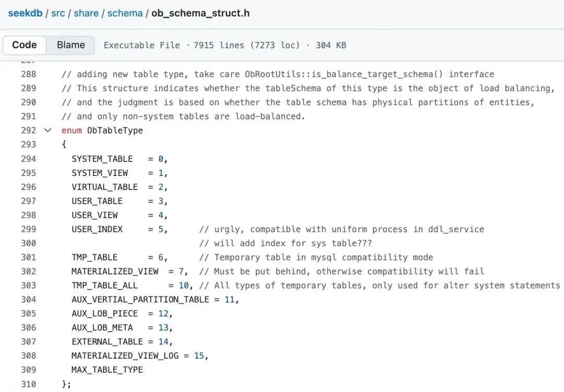
Task: Click the MAX_TABLE_TYPE enum entry
Action: (x=107, y=370)
